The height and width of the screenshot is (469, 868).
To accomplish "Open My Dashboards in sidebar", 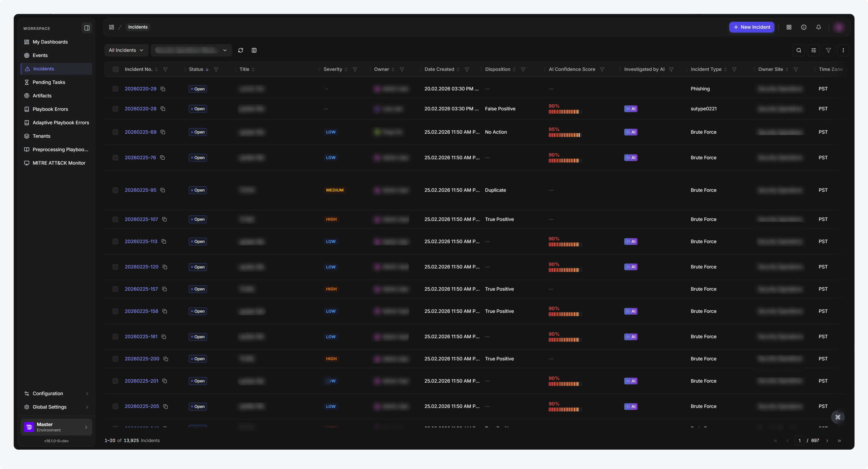I will pyautogui.click(x=56, y=42).
